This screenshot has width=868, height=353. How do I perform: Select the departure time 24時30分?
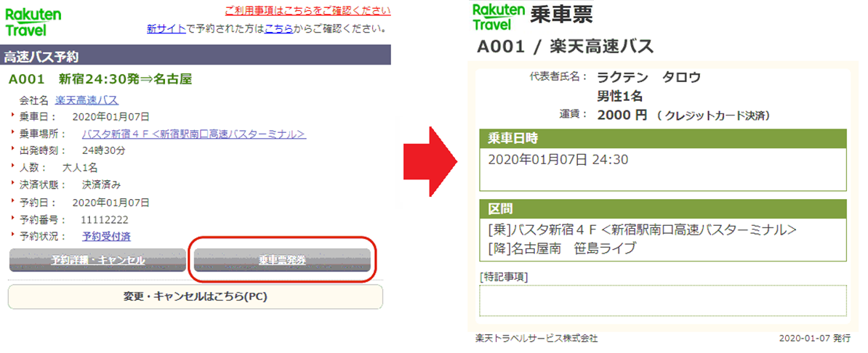[103, 150]
